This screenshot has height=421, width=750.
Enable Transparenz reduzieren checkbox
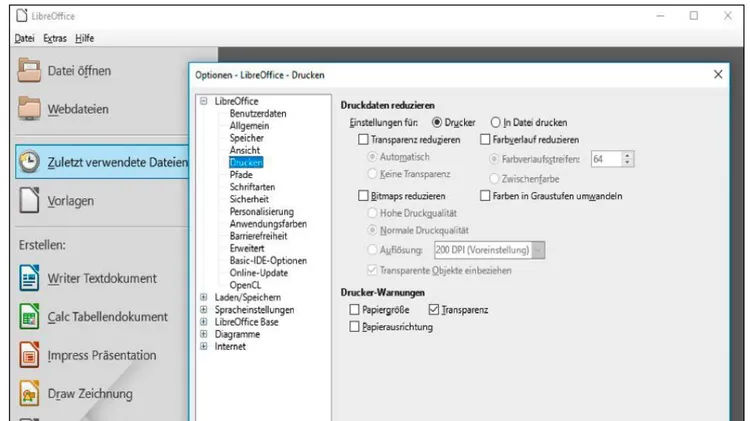[x=364, y=140]
